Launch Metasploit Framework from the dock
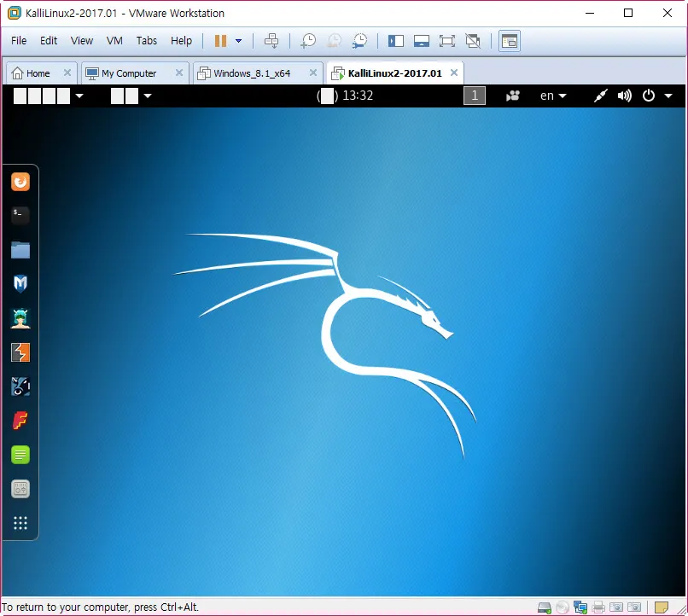 pos(20,284)
